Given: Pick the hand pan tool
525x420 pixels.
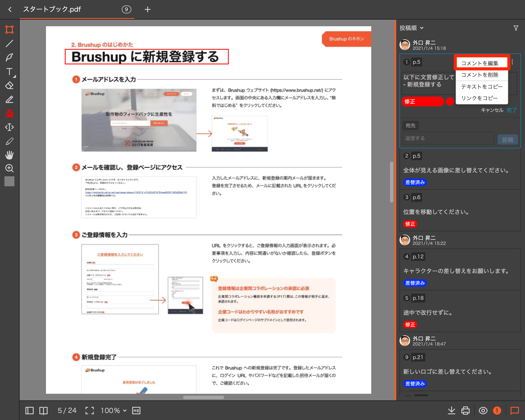Looking at the screenshot, I should pos(9,155).
